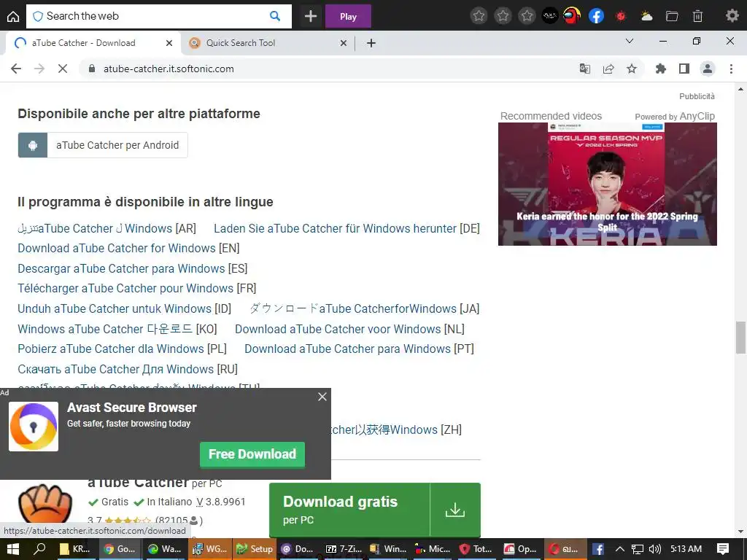Play the Keria recommended video thumbnail

pos(608,184)
